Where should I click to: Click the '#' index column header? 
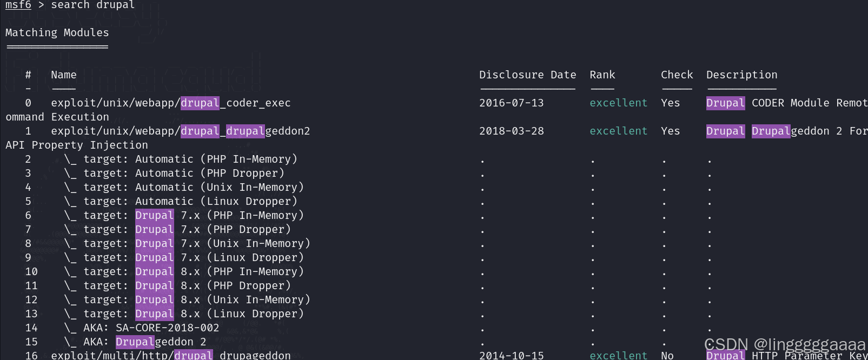[x=28, y=75]
